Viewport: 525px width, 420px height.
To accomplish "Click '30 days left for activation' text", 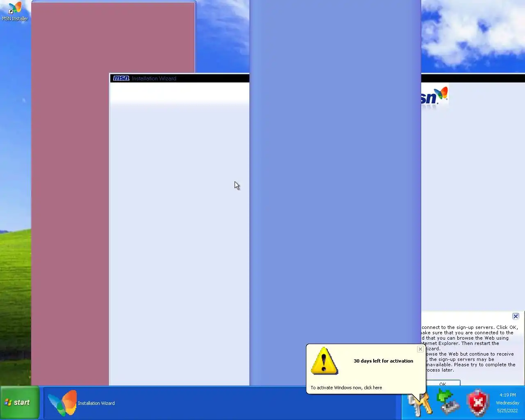I will click(x=383, y=361).
